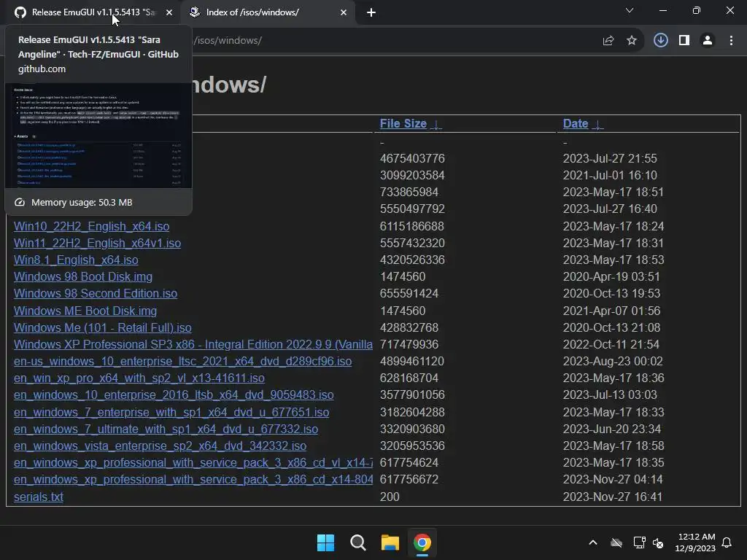The width and height of the screenshot is (747, 560).
Task: Click the OneDrive cloud tray icon
Action: (x=616, y=542)
